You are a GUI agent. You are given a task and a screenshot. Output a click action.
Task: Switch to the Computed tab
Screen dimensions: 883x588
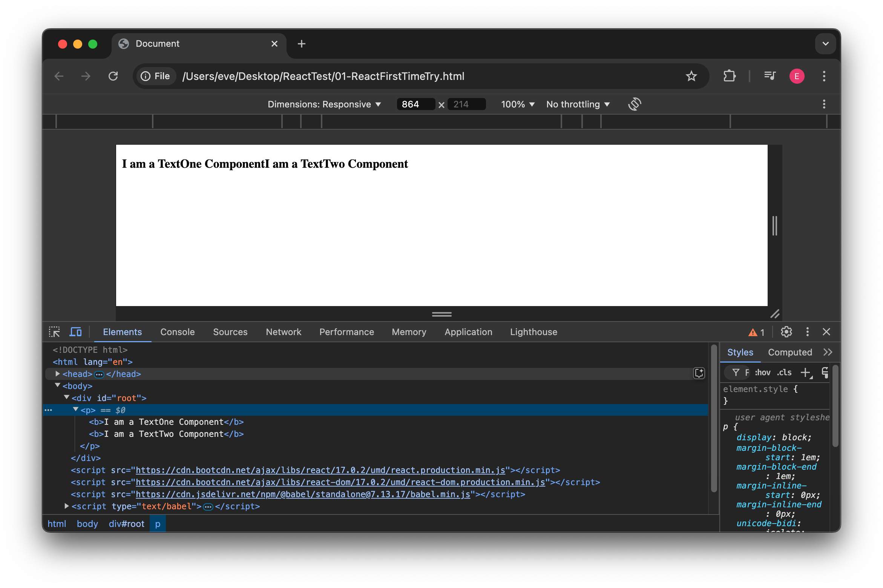[x=789, y=352]
